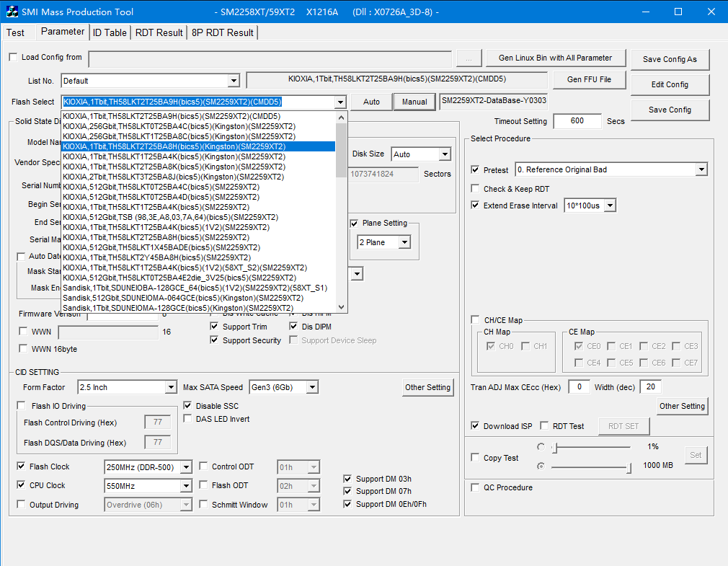The height and width of the screenshot is (566, 728).
Task: Uncheck the Pretest checkbox
Action: (475, 169)
